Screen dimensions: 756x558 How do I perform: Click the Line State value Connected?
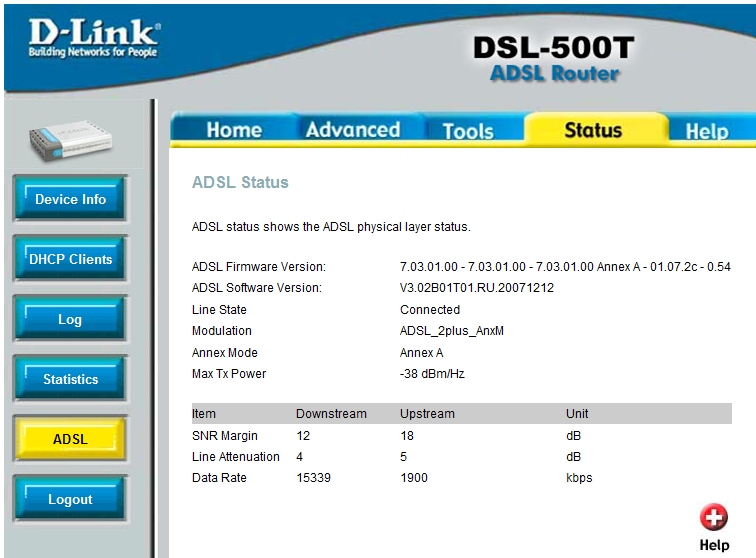[430, 310]
